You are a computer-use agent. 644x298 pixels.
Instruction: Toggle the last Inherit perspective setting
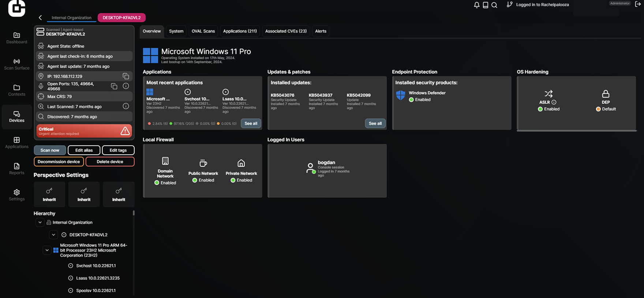119,194
